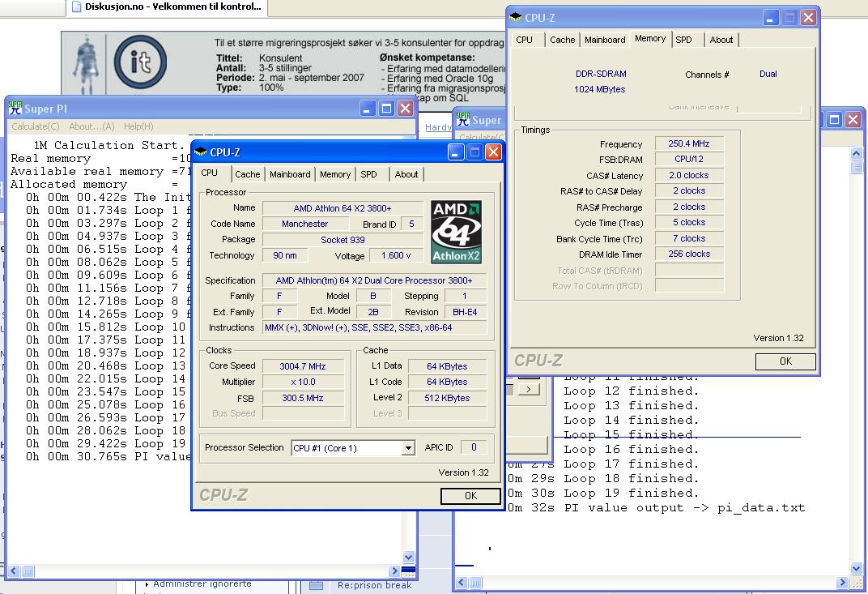Click OK in the front CPU-Z CPU window
868x594 pixels.
click(470, 496)
